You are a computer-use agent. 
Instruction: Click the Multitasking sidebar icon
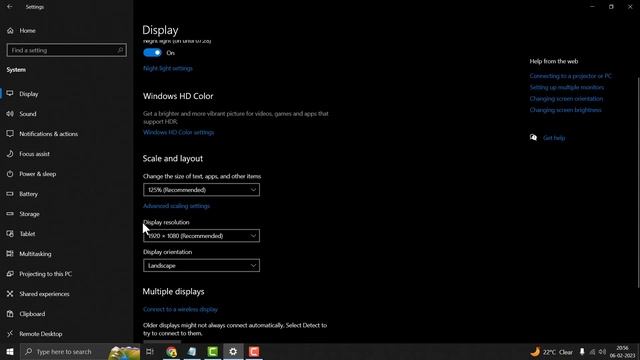click(10, 254)
